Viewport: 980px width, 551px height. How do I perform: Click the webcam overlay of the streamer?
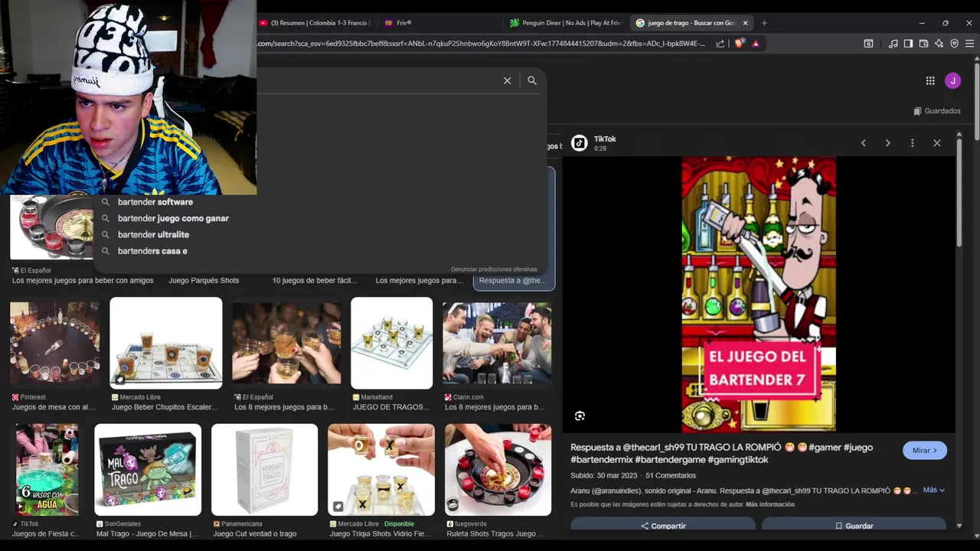(x=128, y=98)
